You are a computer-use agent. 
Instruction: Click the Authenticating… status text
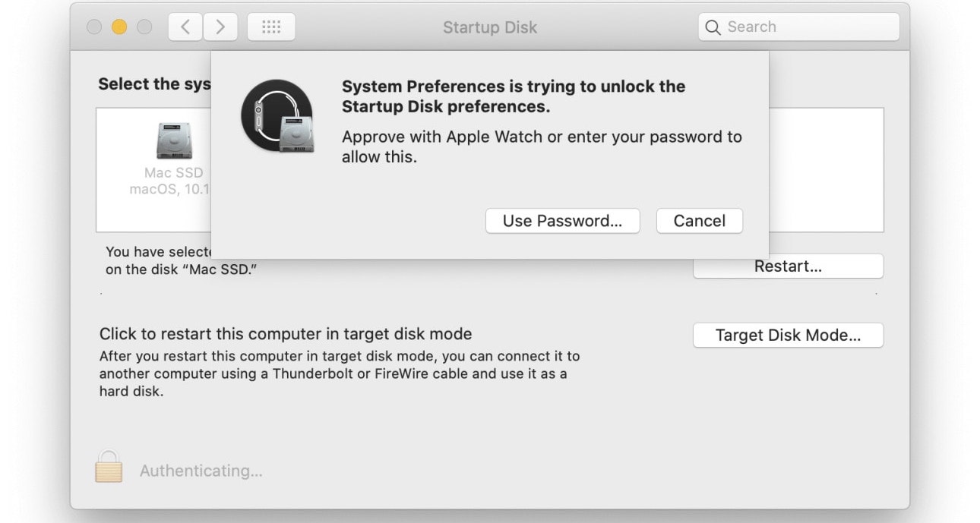click(201, 471)
